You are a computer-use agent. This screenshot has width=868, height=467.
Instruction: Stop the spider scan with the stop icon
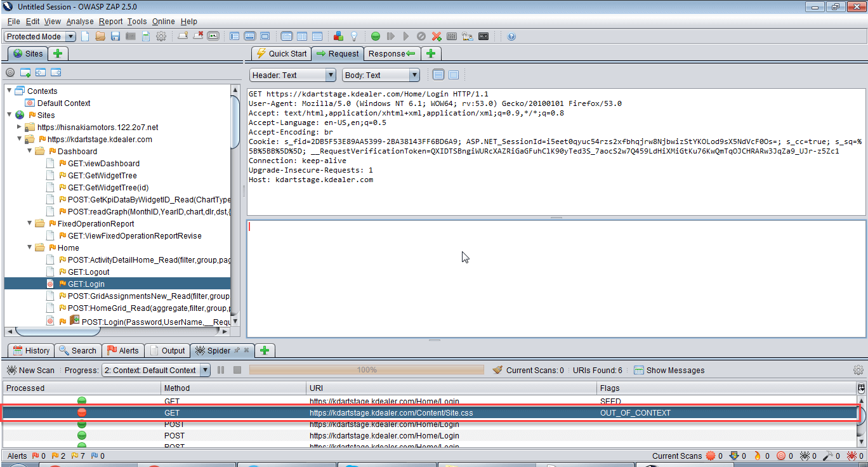[237, 370]
